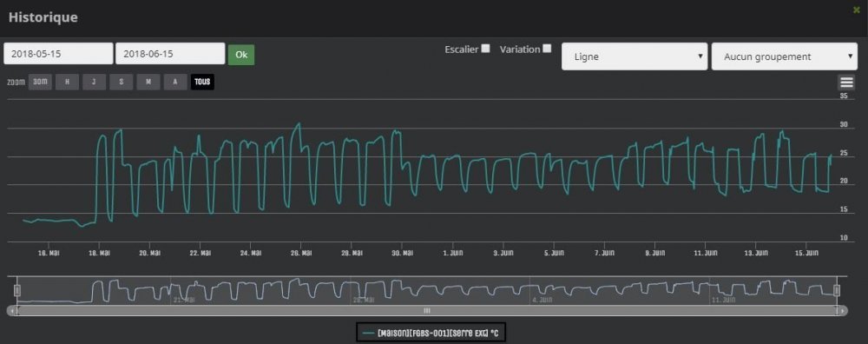Click the 9. Juin axis label

point(654,253)
